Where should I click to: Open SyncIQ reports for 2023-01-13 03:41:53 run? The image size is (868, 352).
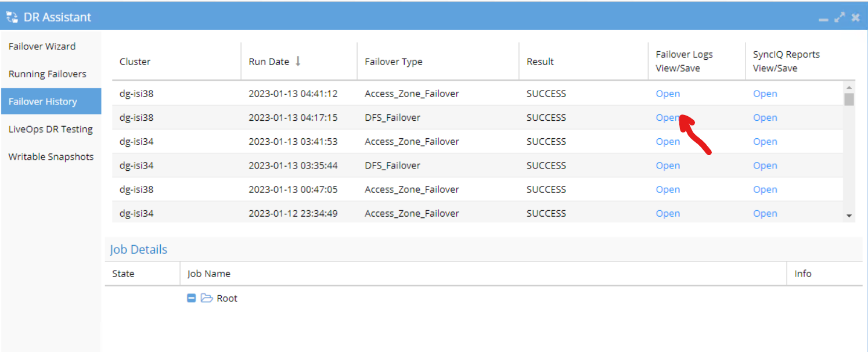tap(765, 142)
